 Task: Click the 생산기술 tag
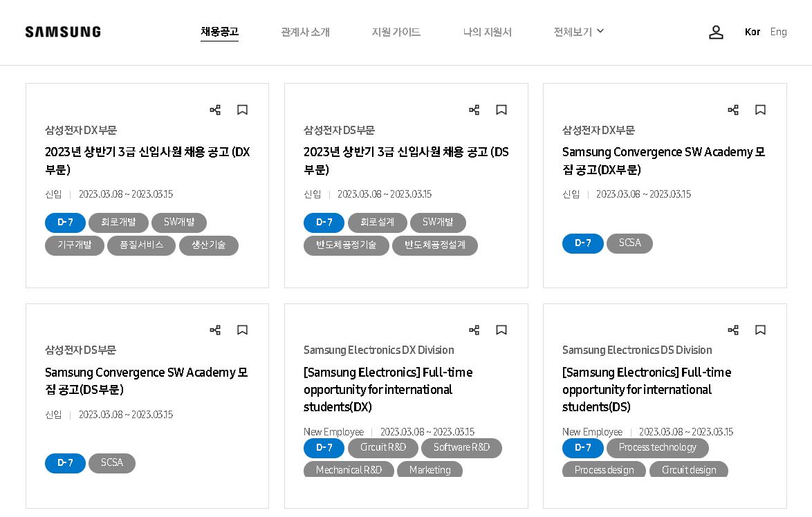coord(209,245)
